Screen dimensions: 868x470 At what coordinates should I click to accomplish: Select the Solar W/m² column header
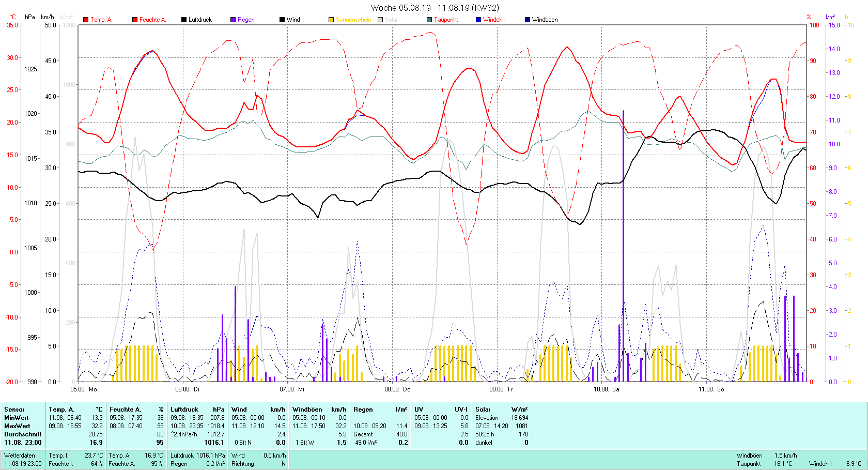click(502, 410)
